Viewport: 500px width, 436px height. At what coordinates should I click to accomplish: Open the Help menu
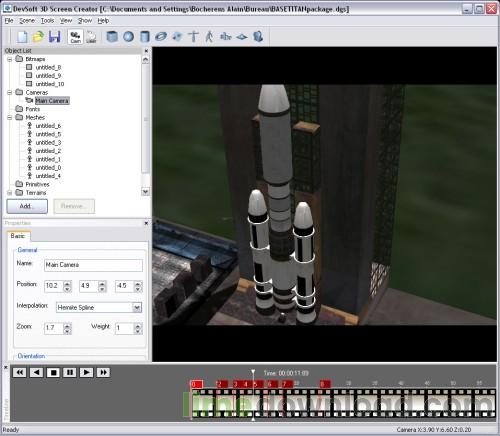point(103,21)
